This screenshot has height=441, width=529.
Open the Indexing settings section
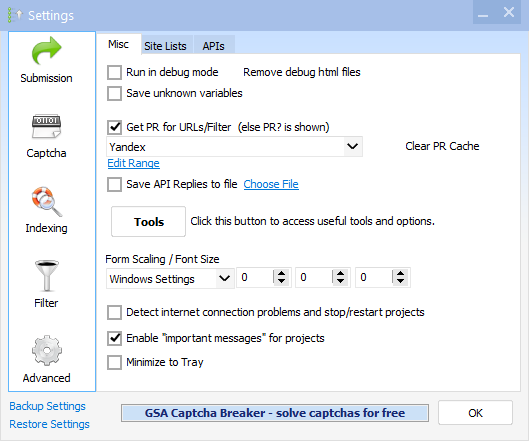point(46,210)
